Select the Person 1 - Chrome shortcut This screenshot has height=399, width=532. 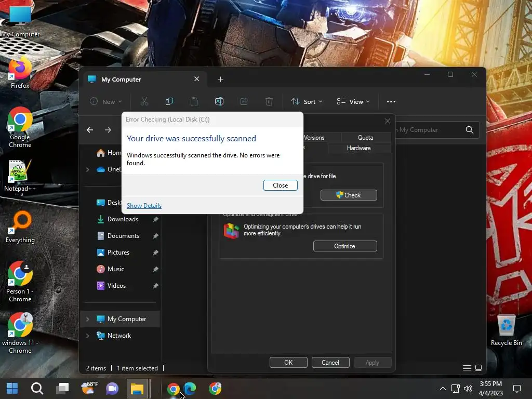pyautogui.click(x=20, y=282)
